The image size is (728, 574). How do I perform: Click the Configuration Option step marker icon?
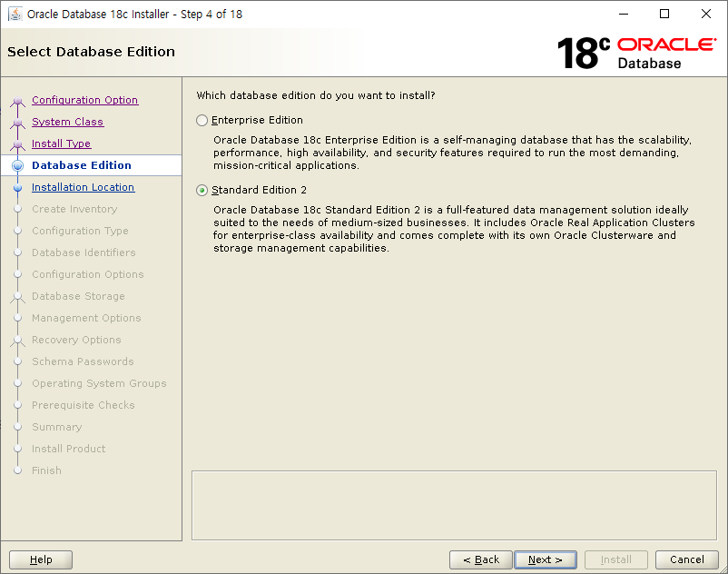pos(17,101)
